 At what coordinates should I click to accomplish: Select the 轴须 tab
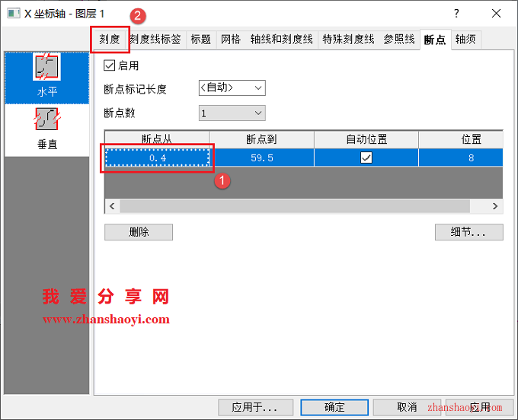click(x=465, y=40)
